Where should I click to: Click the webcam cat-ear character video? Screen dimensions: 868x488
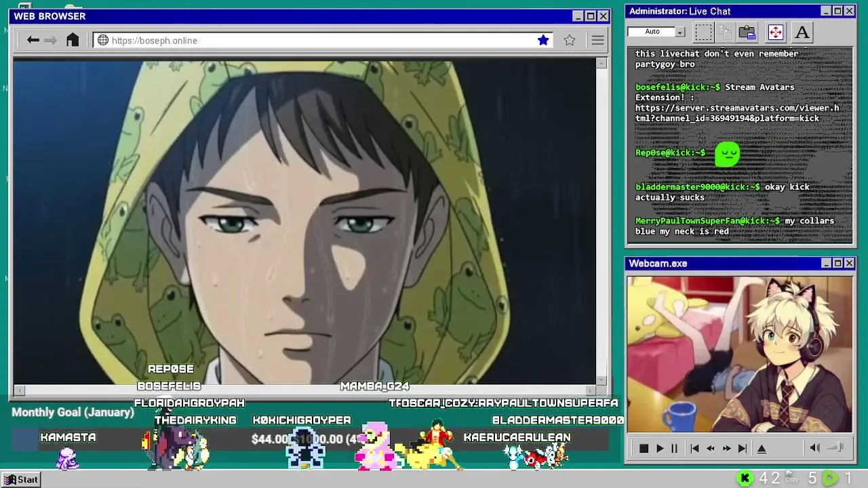(740, 354)
